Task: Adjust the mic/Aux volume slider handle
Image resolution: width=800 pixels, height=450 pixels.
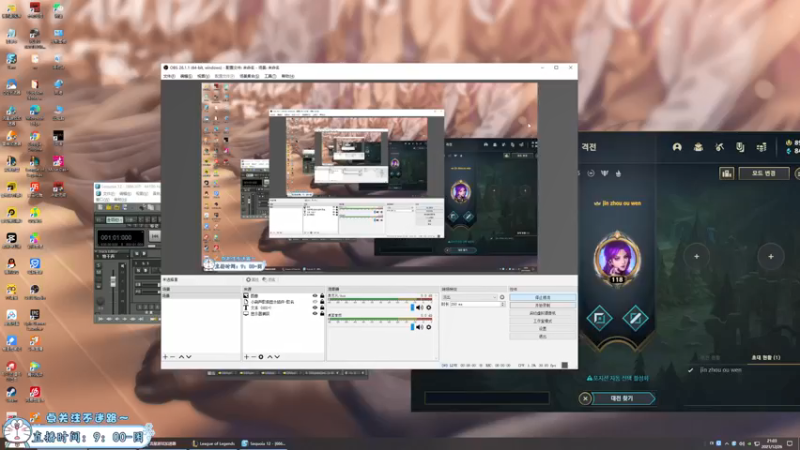Action: (412, 308)
